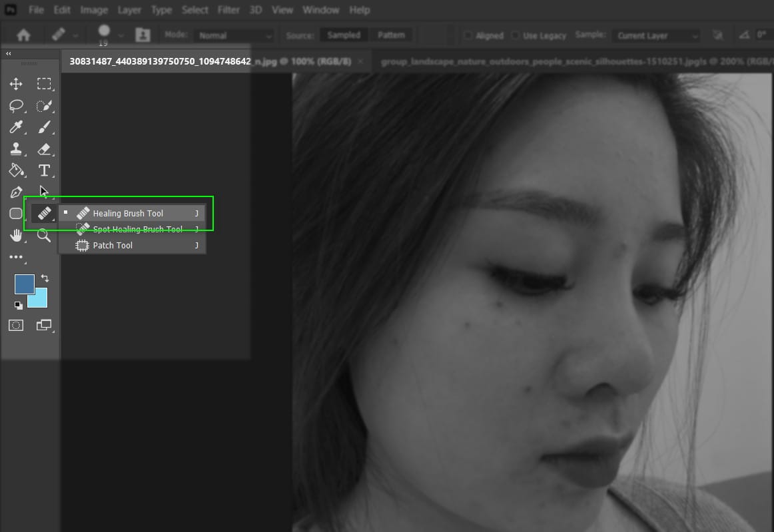Open the blending Mode dropdown
Screen dimensions: 774x532
(234, 35)
